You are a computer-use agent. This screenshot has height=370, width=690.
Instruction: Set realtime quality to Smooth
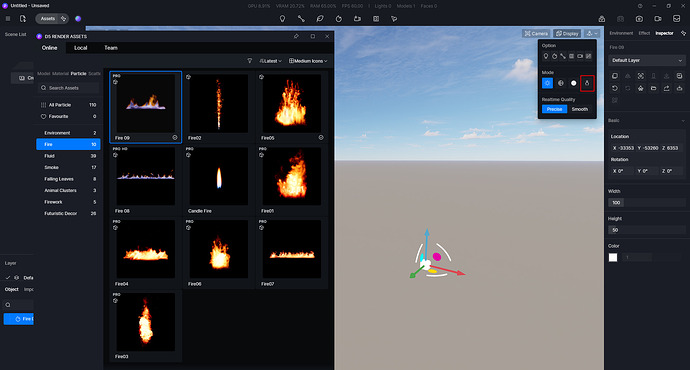coord(580,109)
